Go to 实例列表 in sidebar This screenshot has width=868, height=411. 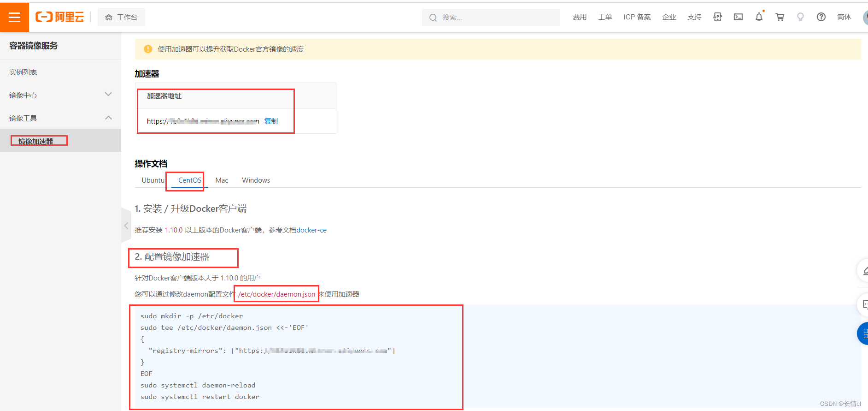tap(23, 72)
